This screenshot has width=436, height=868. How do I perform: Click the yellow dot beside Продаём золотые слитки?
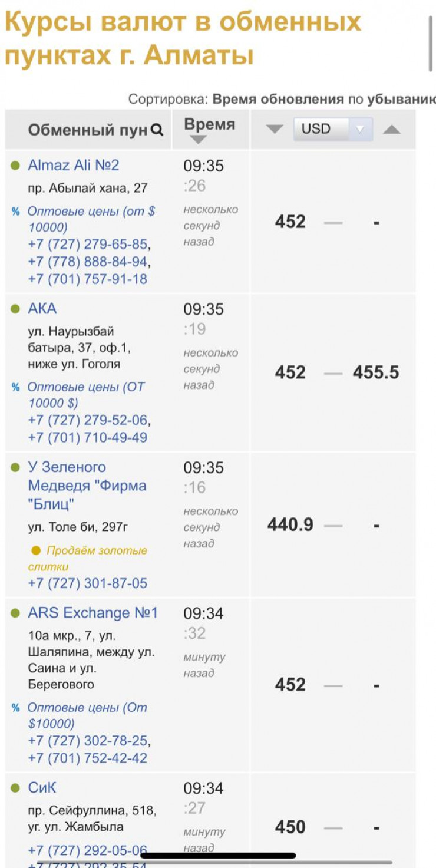coord(36,550)
